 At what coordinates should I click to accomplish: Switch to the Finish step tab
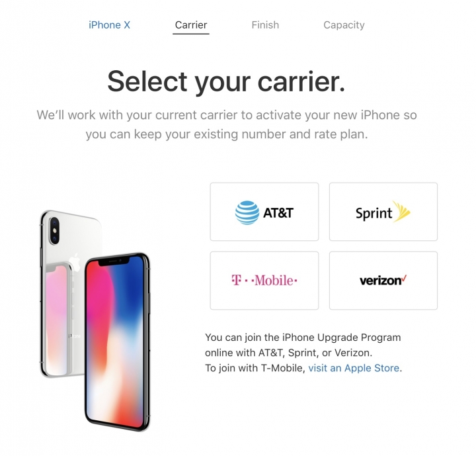(265, 25)
